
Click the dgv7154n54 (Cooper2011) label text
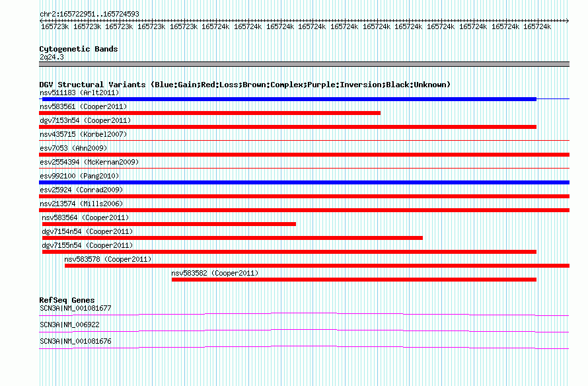click(x=87, y=231)
